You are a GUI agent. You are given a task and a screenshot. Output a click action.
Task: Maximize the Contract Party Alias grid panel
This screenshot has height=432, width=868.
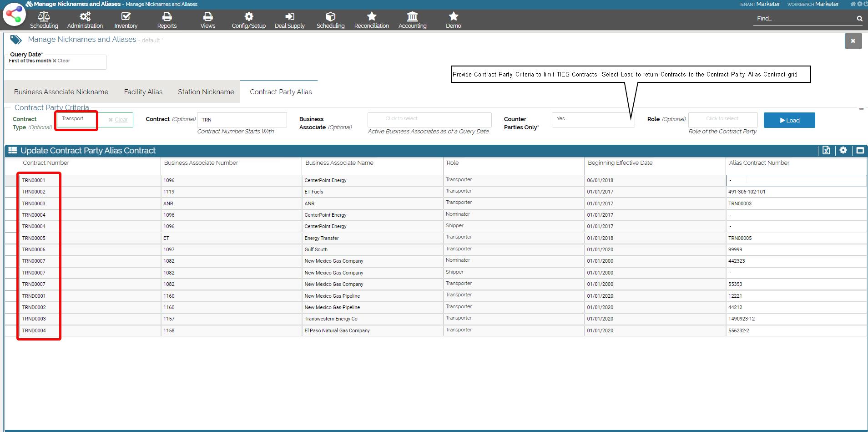(x=860, y=151)
